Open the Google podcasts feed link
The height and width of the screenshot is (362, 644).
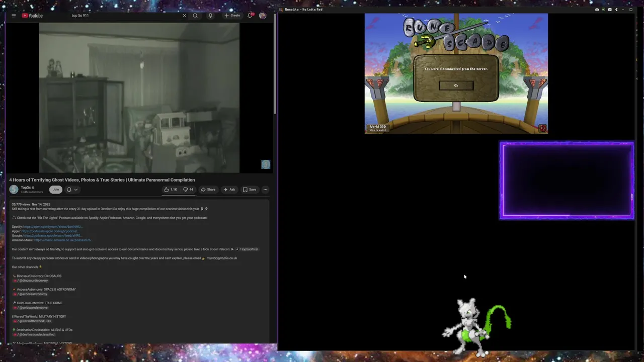[x=53, y=236]
